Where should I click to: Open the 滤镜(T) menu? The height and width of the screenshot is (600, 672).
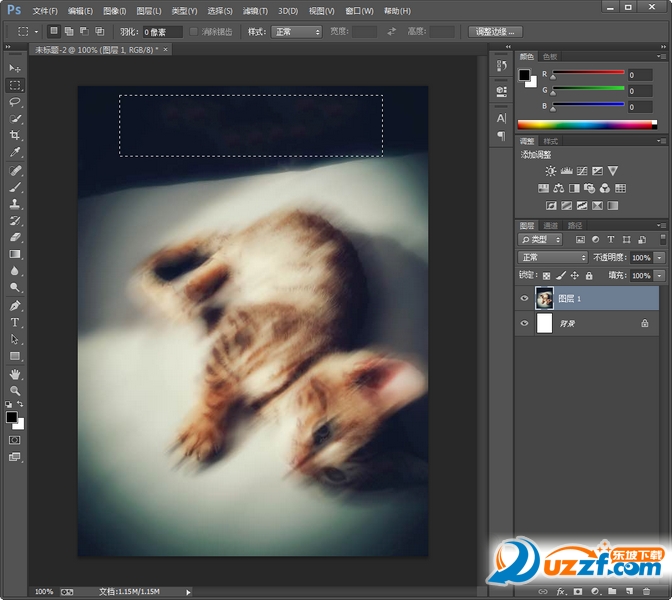click(254, 11)
